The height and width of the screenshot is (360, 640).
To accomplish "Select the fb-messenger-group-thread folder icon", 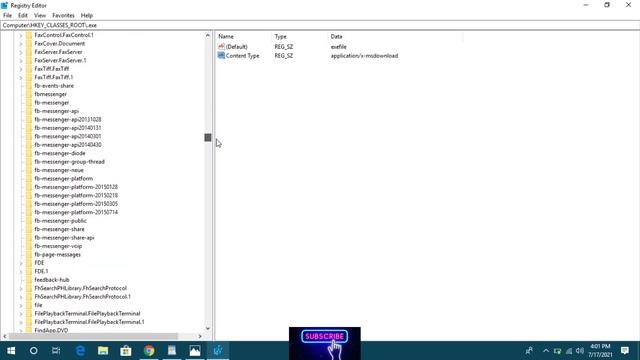I will (x=29, y=162).
